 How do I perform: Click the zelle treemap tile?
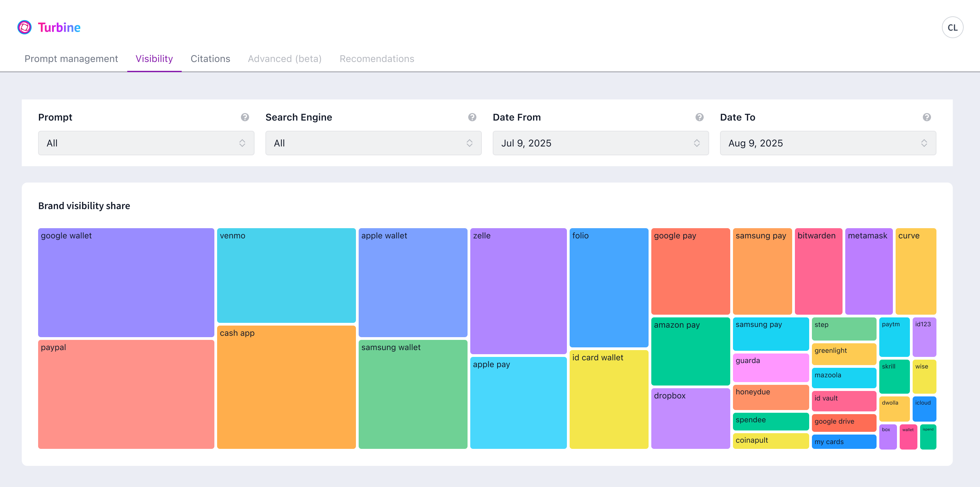[x=518, y=291]
